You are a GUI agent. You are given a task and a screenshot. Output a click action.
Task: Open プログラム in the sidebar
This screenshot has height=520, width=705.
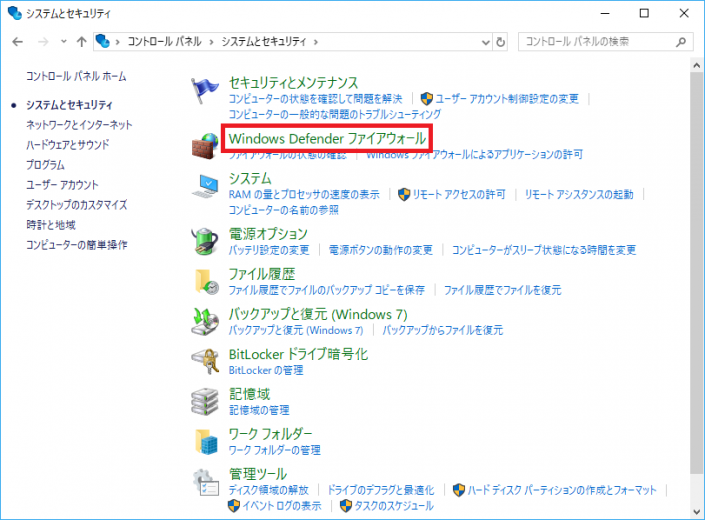pos(45,165)
